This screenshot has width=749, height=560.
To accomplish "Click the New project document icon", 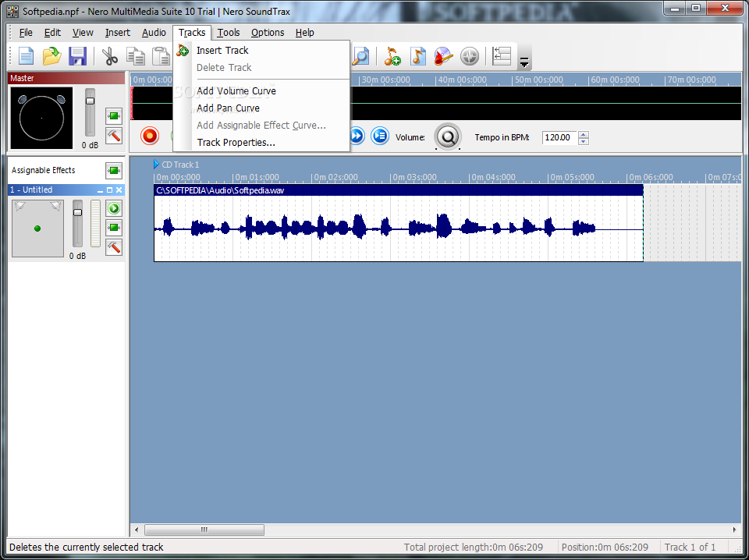I will [26, 56].
